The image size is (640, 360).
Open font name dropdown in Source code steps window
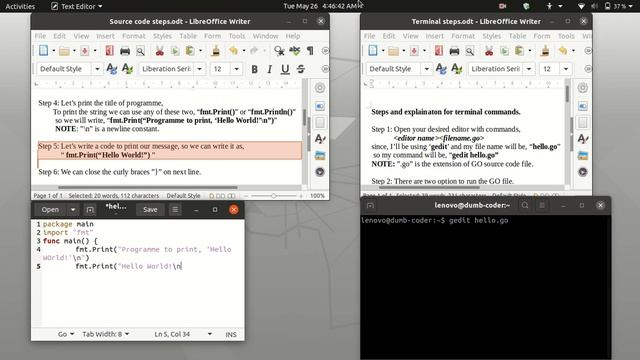coord(199,69)
